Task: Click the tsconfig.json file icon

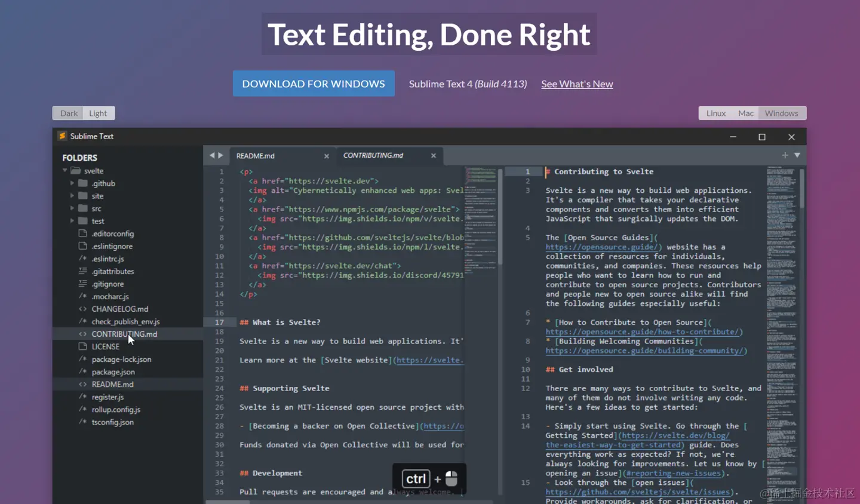Action: point(83,422)
